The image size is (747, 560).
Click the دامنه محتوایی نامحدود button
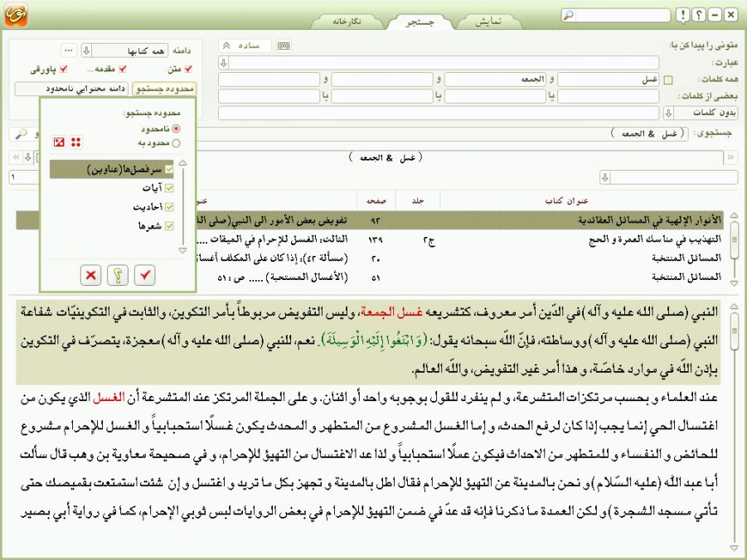[72, 89]
